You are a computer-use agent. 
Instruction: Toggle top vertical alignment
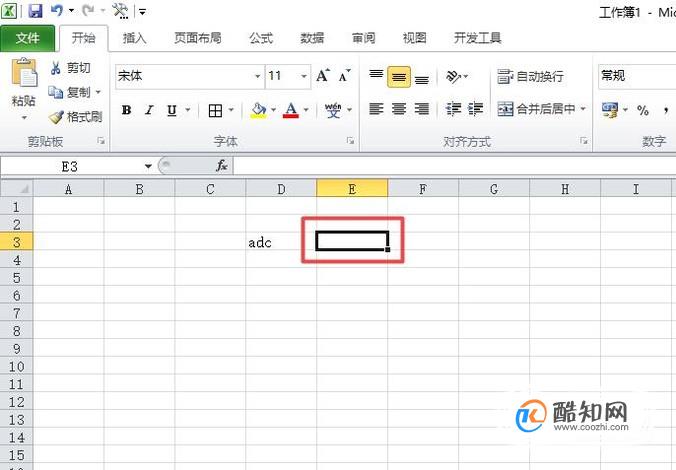click(376, 77)
